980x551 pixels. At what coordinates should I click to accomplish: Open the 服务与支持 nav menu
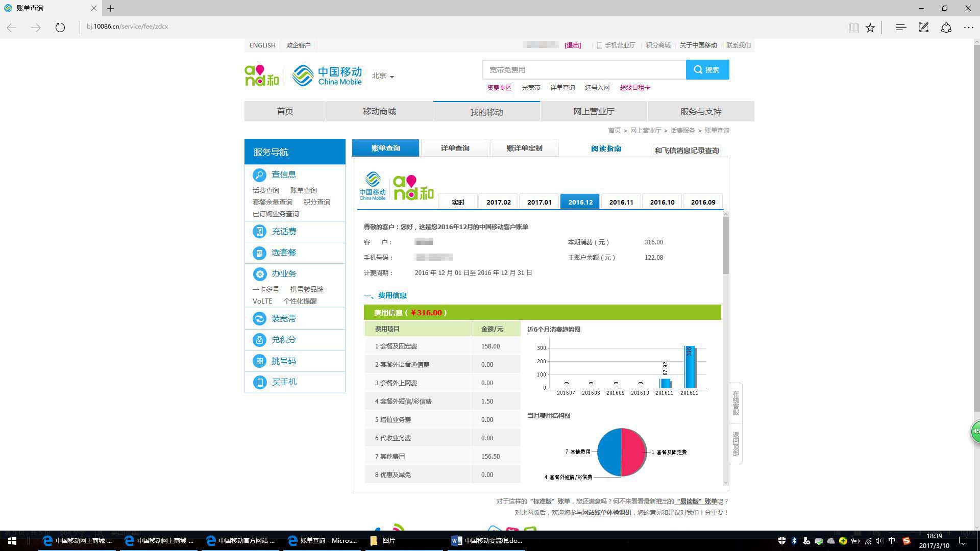701,111
